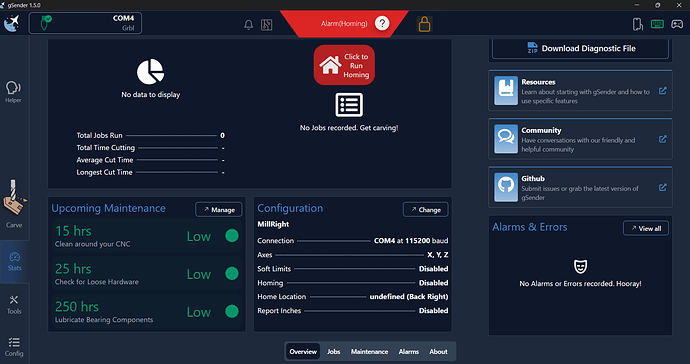Switch to the Jobs tab
This screenshot has width=690, height=364.
coord(334,352)
